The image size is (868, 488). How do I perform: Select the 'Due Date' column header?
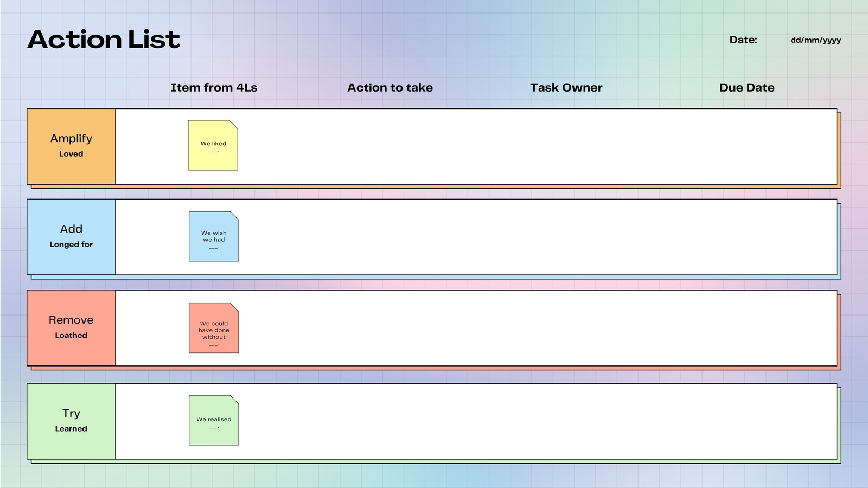(x=746, y=87)
